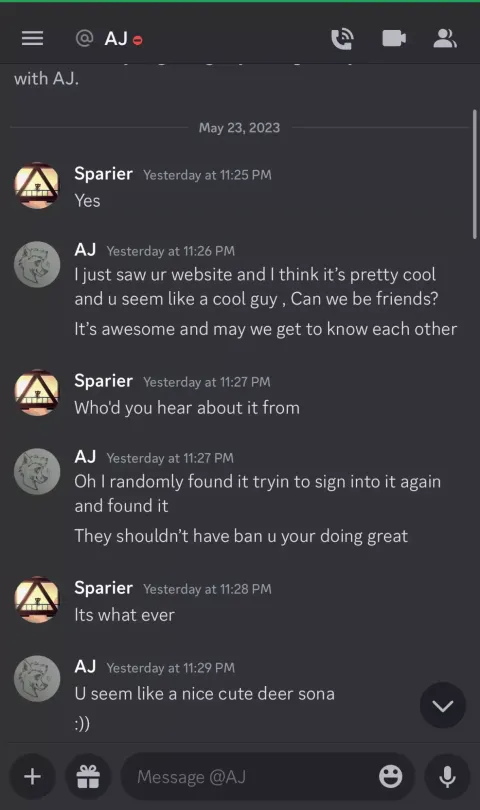Open the gift icon

click(x=88, y=776)
